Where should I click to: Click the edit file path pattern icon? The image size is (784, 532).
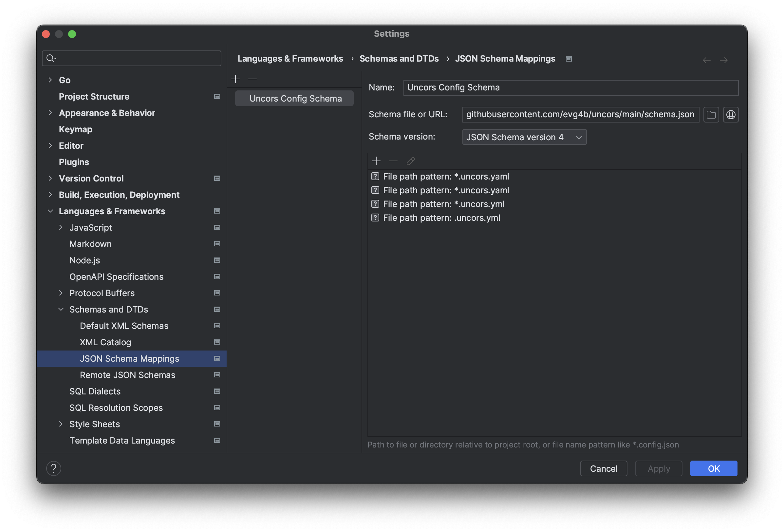click(x=411, y=160)
